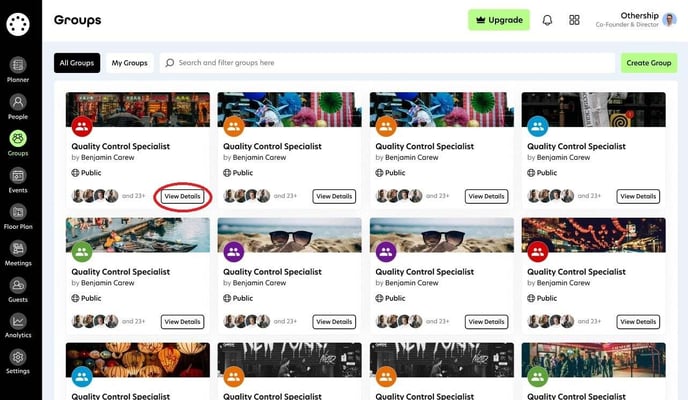
Task: Click the Upgrade button with crown
Action: pos(499,20)
